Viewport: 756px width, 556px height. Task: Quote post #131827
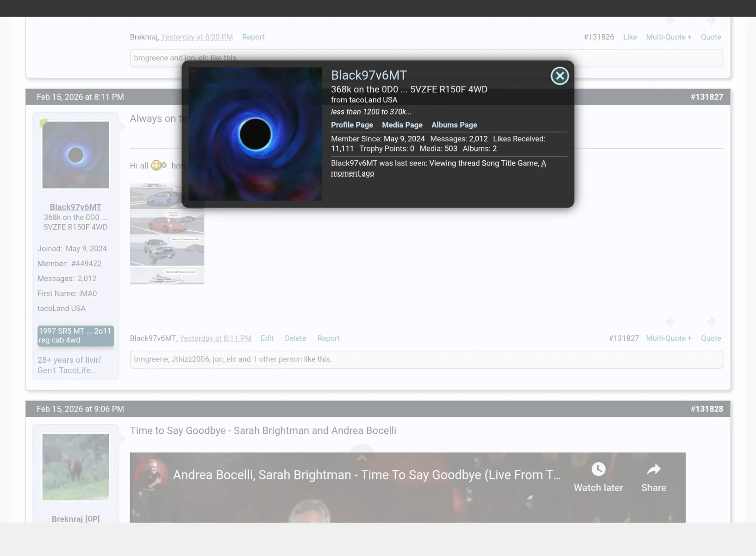[711, 338]
